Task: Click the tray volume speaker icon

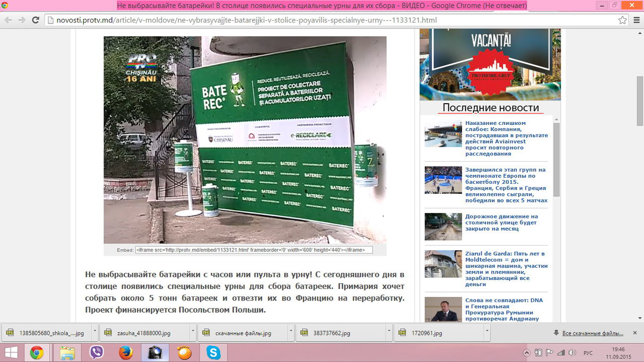Action: [572, 352]
